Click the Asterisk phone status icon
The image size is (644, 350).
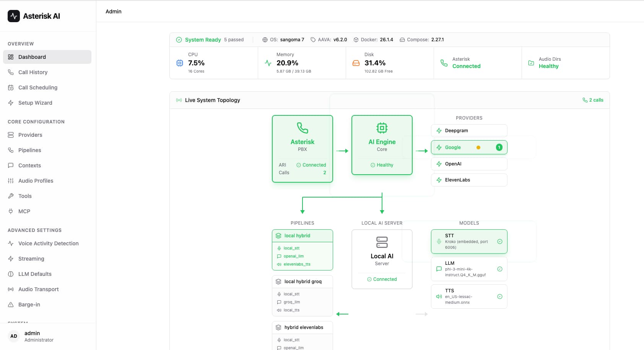pyautogui.click(x=444, y=63)
